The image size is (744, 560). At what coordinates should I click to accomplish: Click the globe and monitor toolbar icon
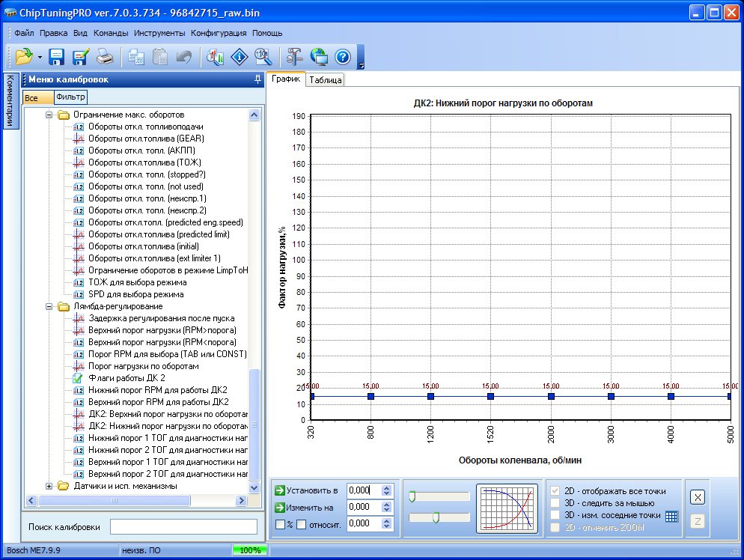(319, 56)
